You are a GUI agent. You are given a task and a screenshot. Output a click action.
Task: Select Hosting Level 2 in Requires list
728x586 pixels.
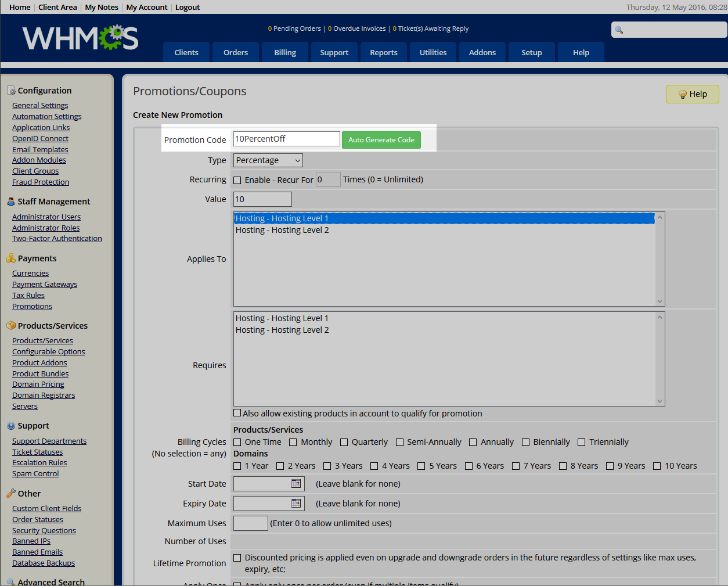pyautogui.click(x=282, y=330)
